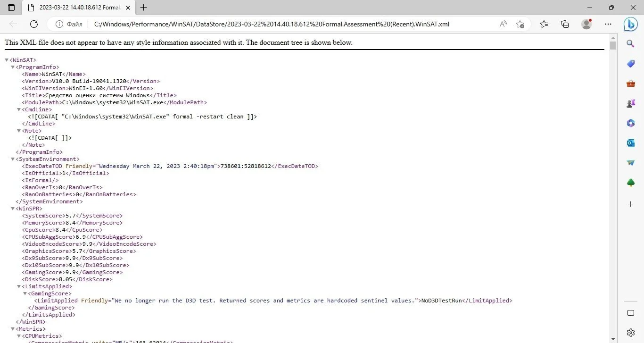Screen dimensions: 644x343
Task: Open the Collections toolbar icon
Action: pyautogui.click(x=565, y=24)
